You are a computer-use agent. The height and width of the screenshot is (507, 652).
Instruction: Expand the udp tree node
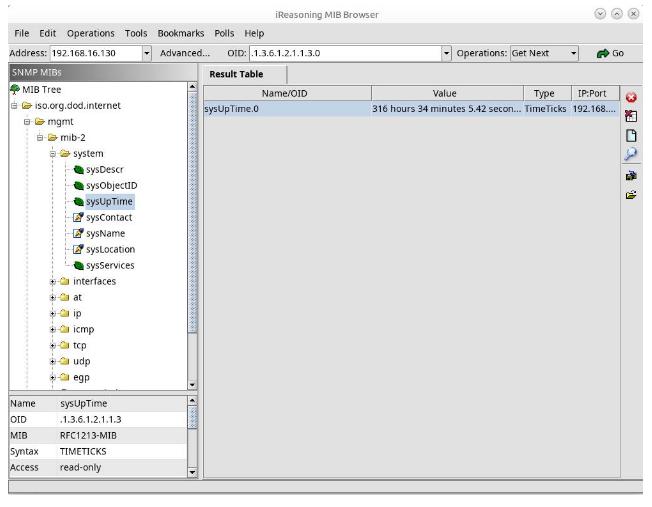point(53,361)
